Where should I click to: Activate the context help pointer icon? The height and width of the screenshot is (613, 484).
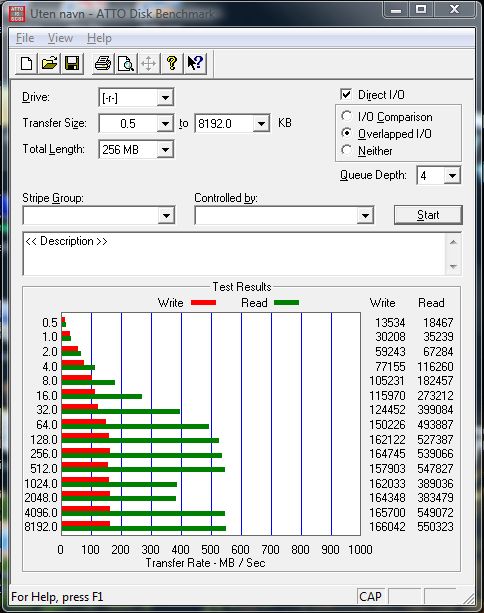tap(195, 63)
